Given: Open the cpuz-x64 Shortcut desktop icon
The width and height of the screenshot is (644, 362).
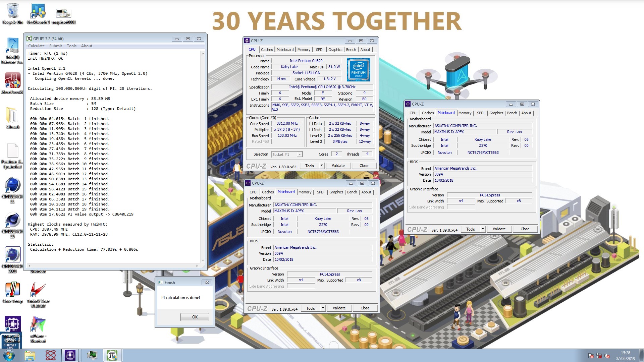Looking at the screenshot, I should click(12, 329).
